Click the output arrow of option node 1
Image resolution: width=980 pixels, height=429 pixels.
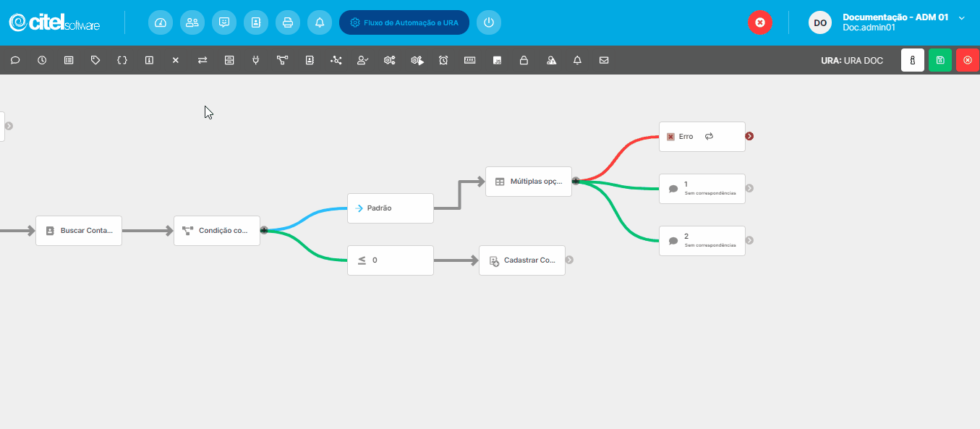pos(750,188)
